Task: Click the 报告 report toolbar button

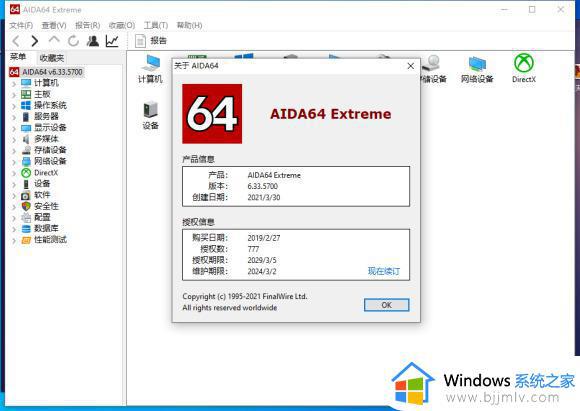Action: pyautogui.click(x=151, y=41)
